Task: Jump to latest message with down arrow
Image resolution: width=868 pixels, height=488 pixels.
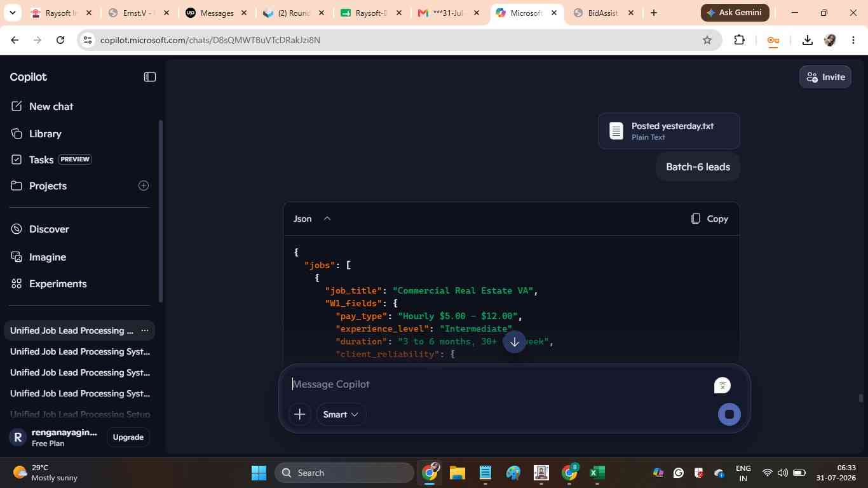Action: 515,342
